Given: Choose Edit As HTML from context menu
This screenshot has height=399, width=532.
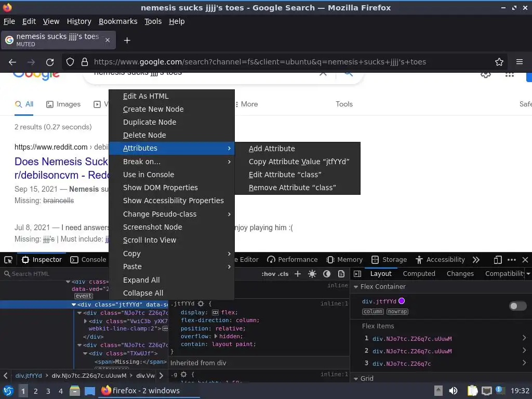Looking at the screenshot, I should (x=171, y=96).
